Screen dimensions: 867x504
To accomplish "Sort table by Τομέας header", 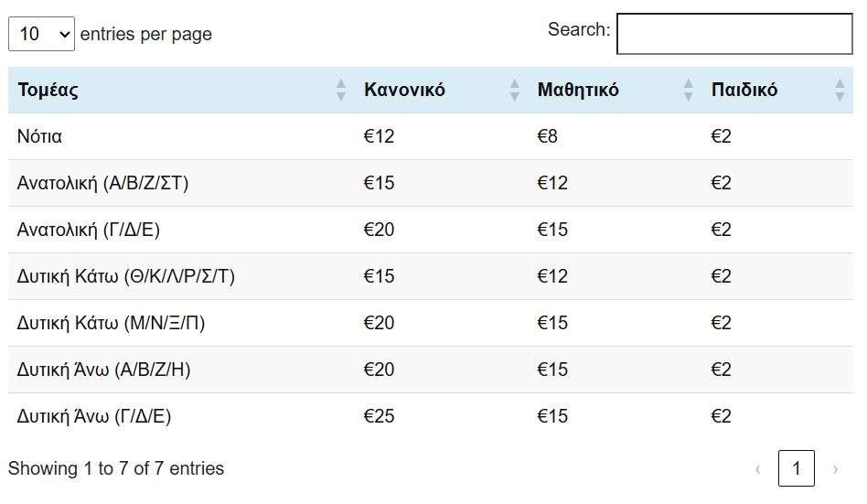I will pyautogui.click(x=48, y=90).
